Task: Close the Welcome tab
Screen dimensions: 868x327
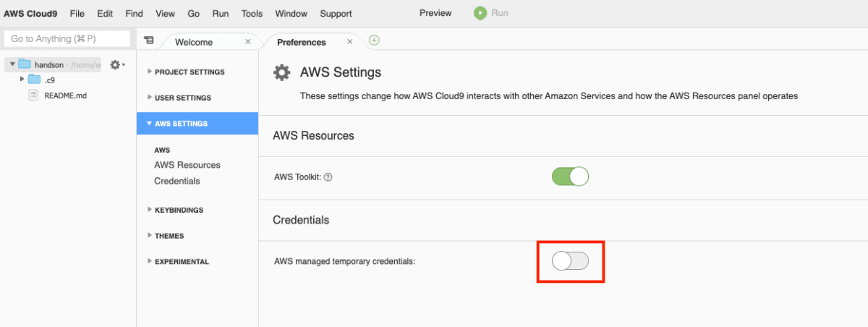Action: [248, 42]
